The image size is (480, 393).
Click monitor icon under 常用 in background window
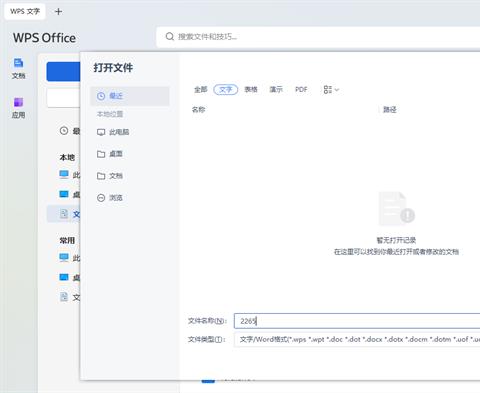[x=64, y=257]
